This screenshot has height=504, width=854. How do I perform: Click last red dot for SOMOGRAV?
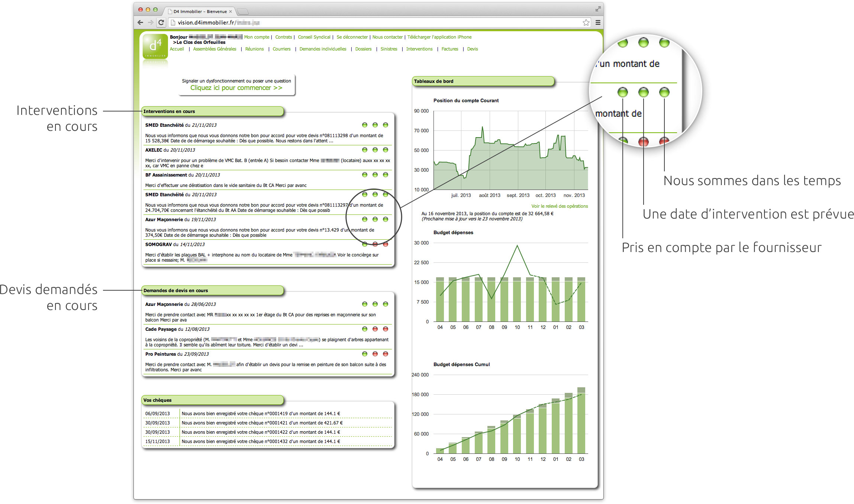pos(386,244)
